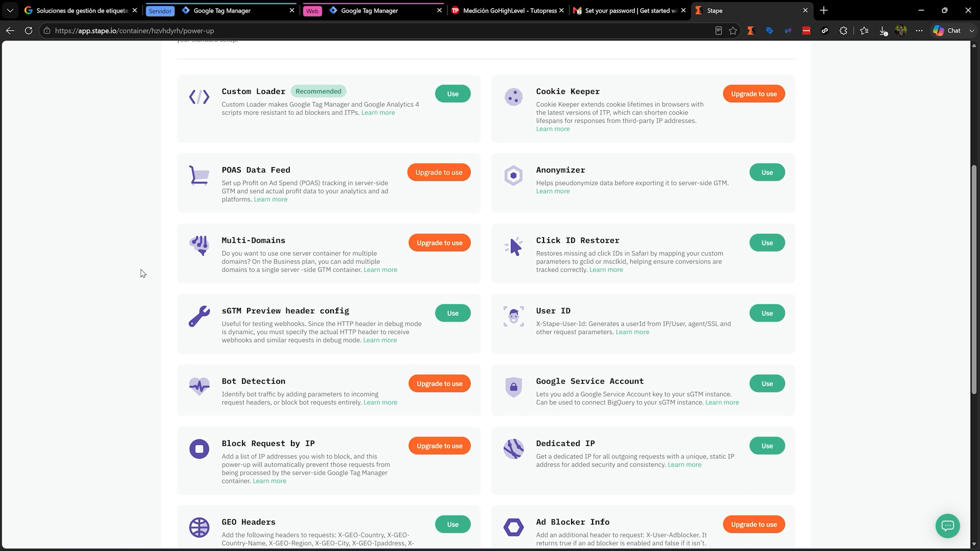Image resolution: width=980 pixels, height=551 pixels.
Task: Open the Stape support chat widget
Action: (948, 526)
